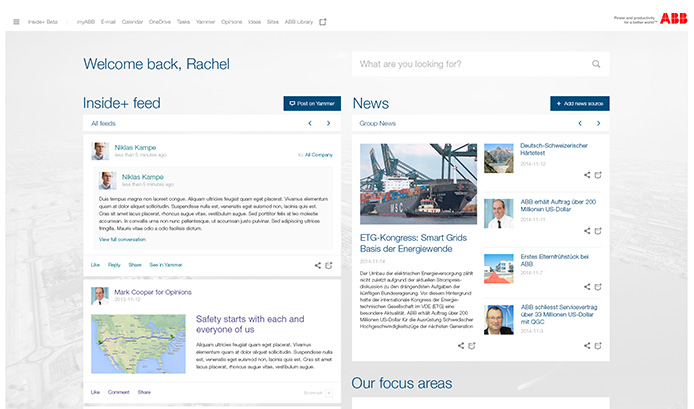Screen dimensions: 694x409
Task: Click the Bookmark label on Mark Cooper post
Action: coord(313,393)
